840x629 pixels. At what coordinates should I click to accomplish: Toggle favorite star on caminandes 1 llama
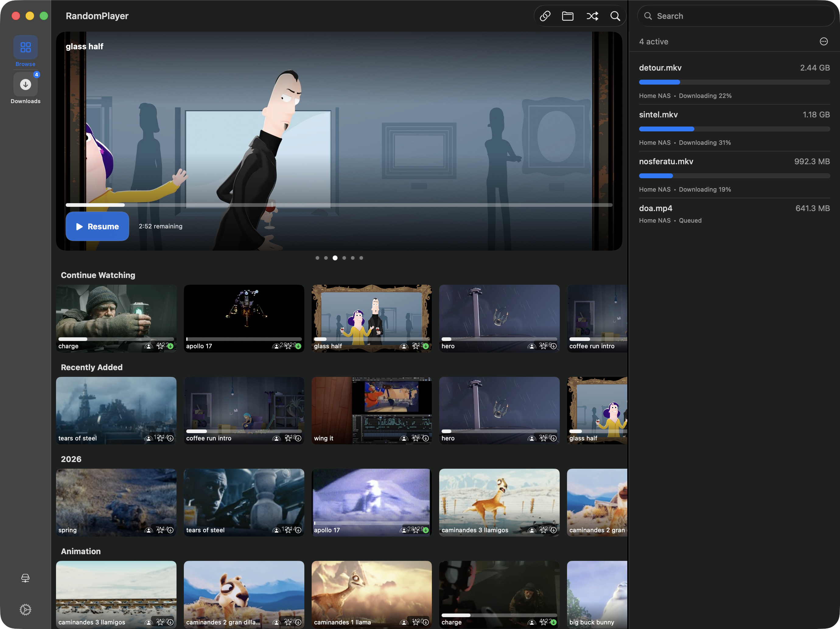416,622
